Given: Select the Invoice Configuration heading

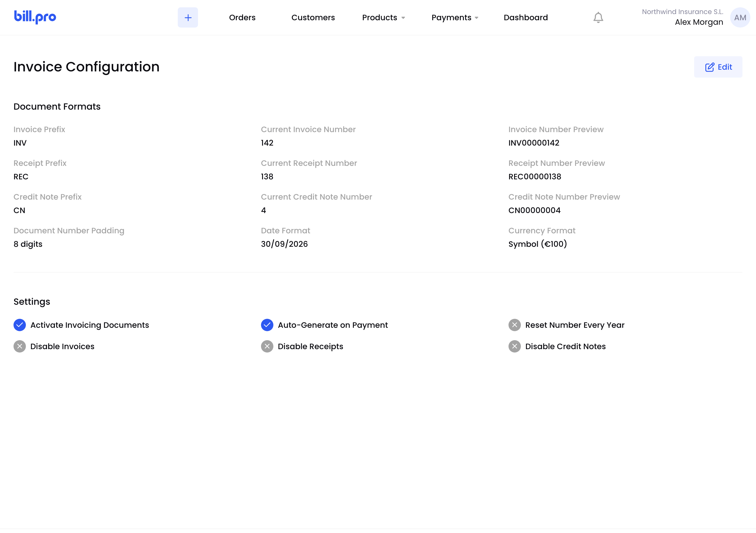Looking at the screenshot, I should [86, 67].
